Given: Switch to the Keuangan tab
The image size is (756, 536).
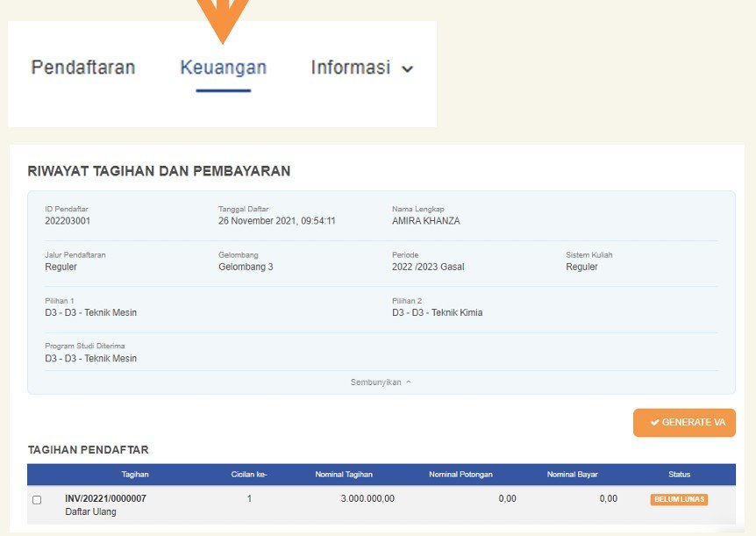Looking at the screenshot, I should click(x=223, y=68).
